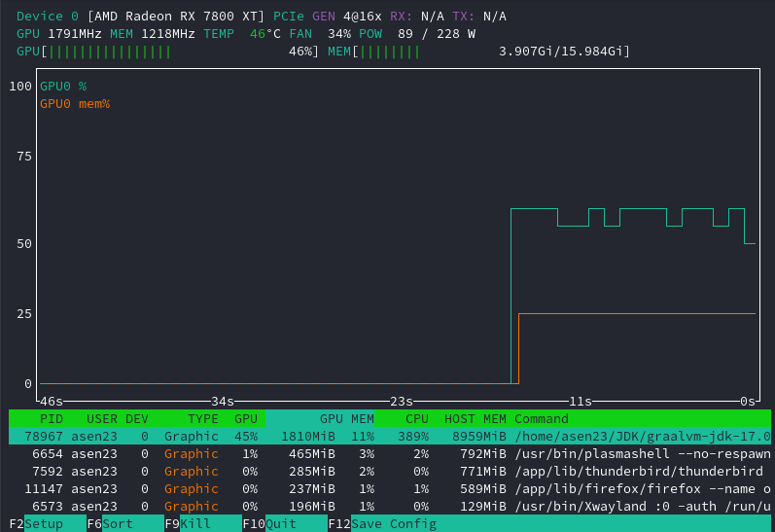The width and height of the screenshot is (775, 532).
Task: Click the 46°C temperature reading
Action: (265, 34)
